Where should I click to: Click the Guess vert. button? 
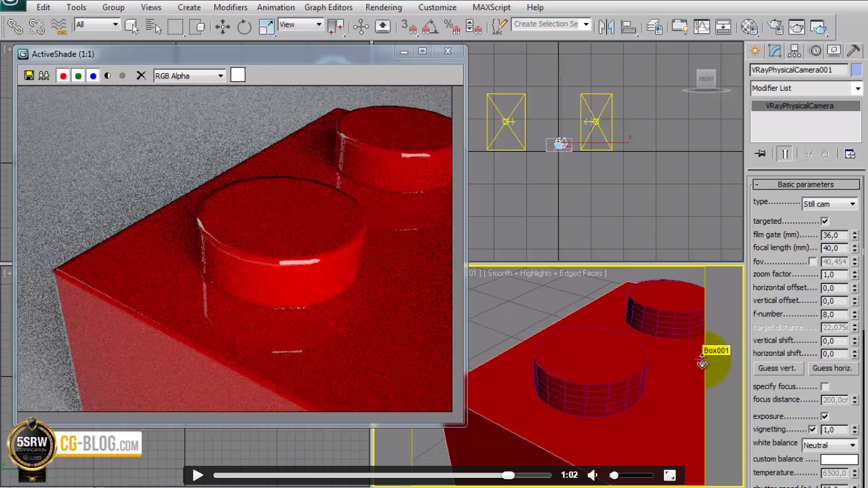click(x=777, y=368)
